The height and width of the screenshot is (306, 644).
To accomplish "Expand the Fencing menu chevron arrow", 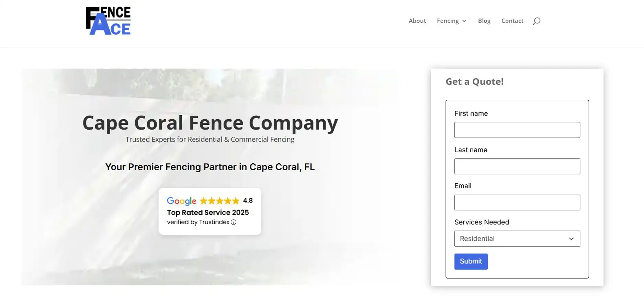I will coord(464,21).
